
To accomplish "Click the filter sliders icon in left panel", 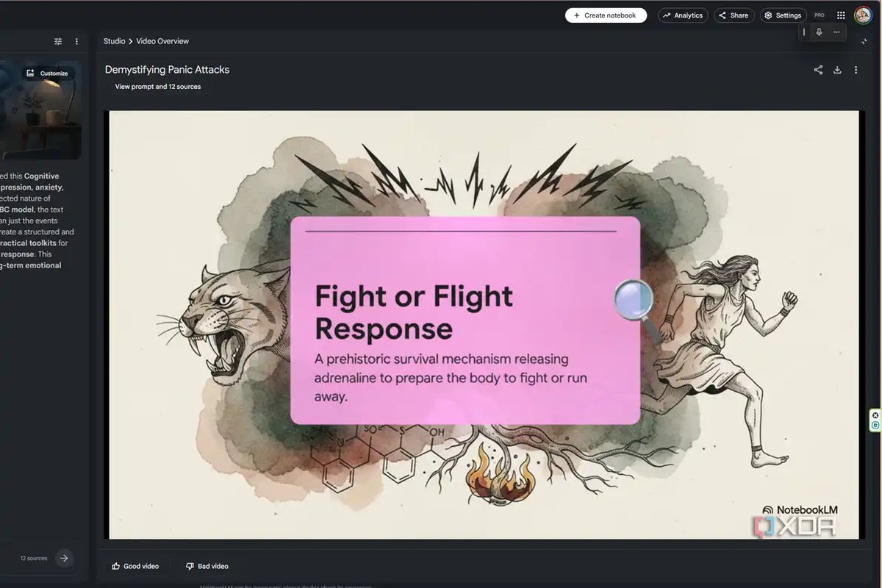I will click(x=58, y=42).
